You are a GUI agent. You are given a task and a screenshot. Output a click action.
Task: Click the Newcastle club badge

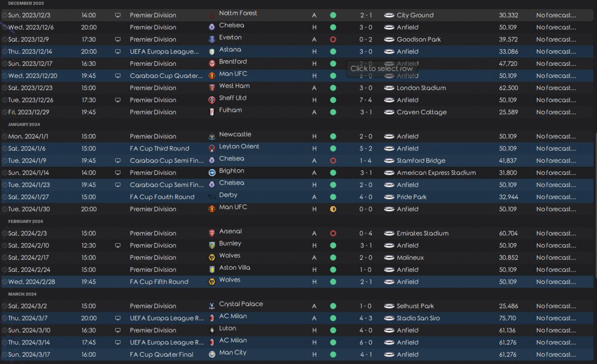click(x=212, y=136)
